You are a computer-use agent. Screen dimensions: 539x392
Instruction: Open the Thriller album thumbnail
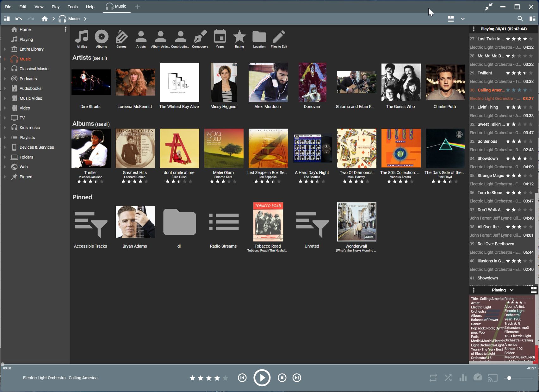pyautogui.click(x=91, y=148)
